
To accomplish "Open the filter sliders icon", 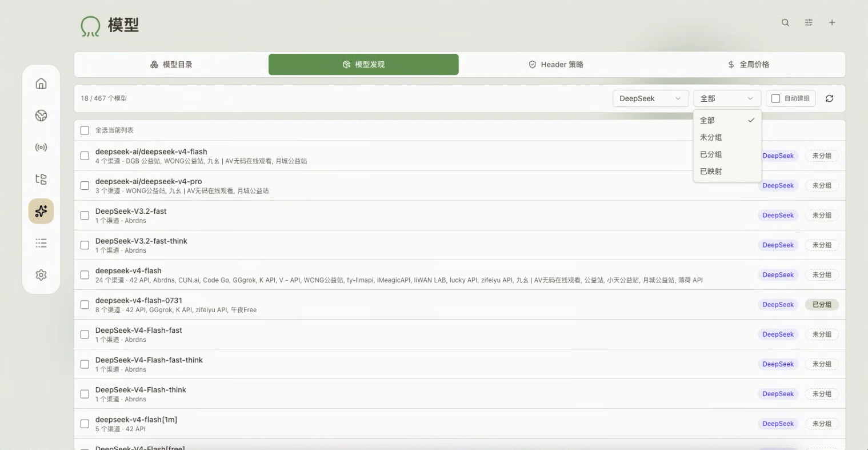I will 809,23.
